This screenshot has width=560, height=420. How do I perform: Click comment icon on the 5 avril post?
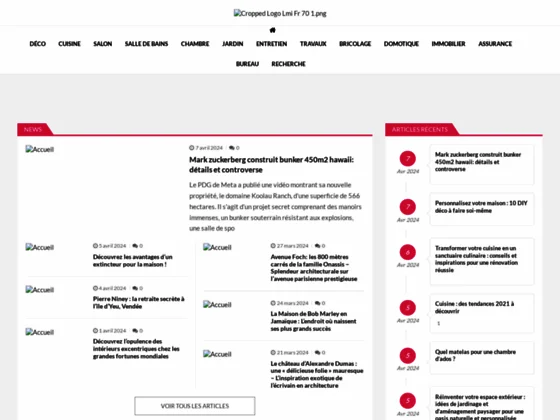pos(135,246)
